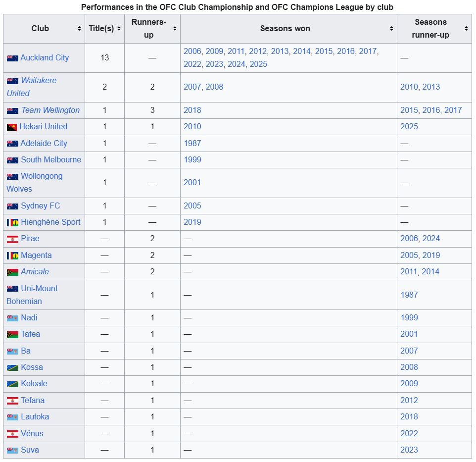Open the Hekari United link

[x=44, y=127]
